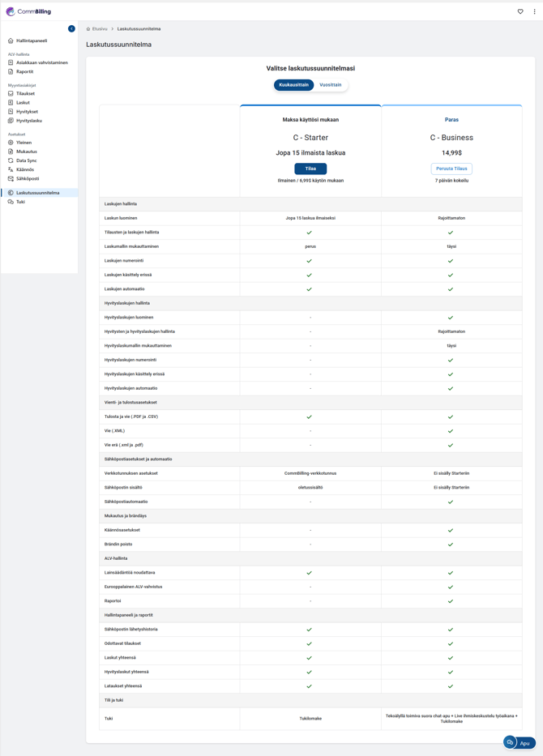Click the CommBilling logo
543x756 pixels.
pos(28,11)
